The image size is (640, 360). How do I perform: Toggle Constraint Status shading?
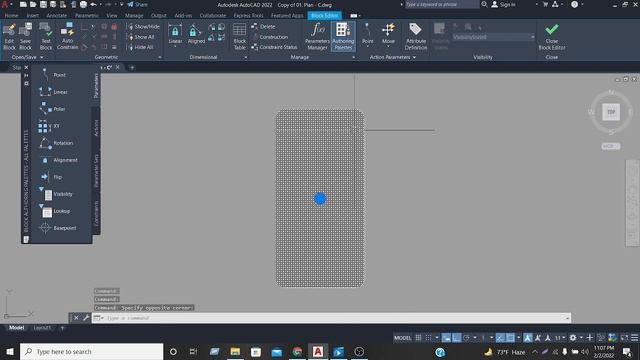[x=274, y=47]
